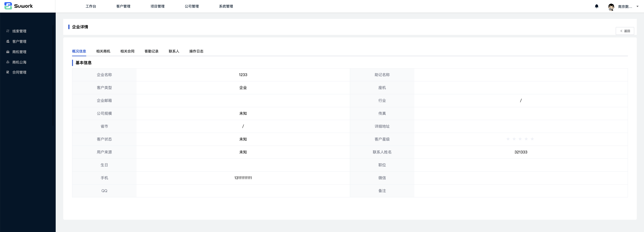Image resolution: width=644 pixels, height=232 pixels.
Task: Click the third star in 客户星级
Action: tap(520, 139)
